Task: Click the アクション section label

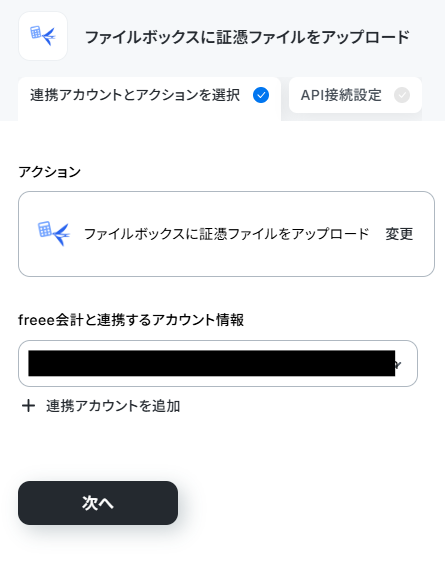Action: pos(49,172)
